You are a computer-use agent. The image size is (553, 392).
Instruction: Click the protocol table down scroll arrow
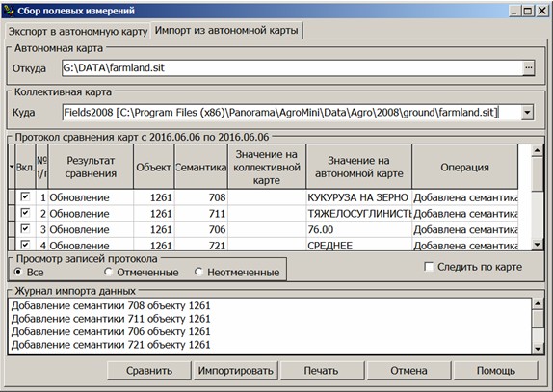[538, 244]
